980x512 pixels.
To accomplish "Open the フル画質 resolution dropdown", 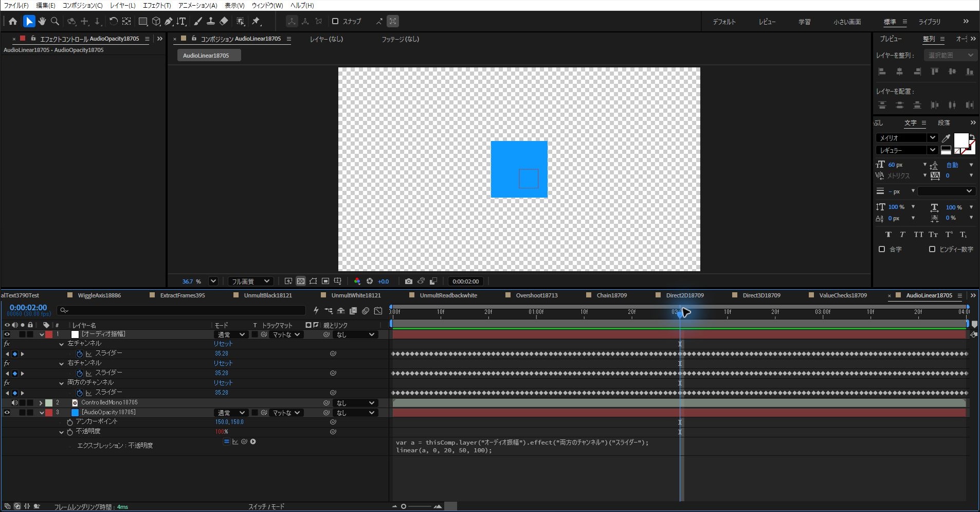I will (250, 281).
